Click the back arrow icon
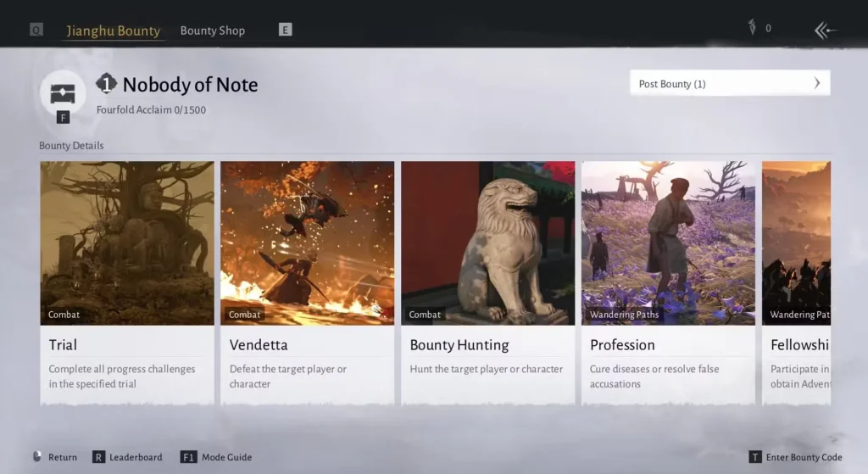This screenshot has height=474, width=868. coord(825,30)
